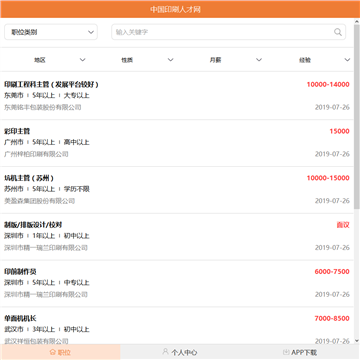Click the scrollbar down arrow
The image size is (360, 360).
pyautogui.click(x=357, y=341)
